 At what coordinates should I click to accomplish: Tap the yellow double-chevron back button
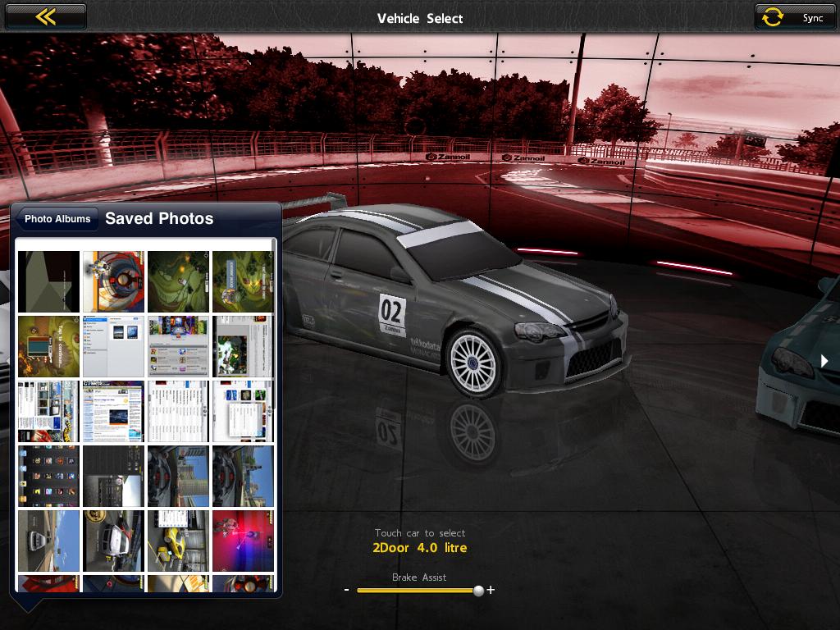45,17
